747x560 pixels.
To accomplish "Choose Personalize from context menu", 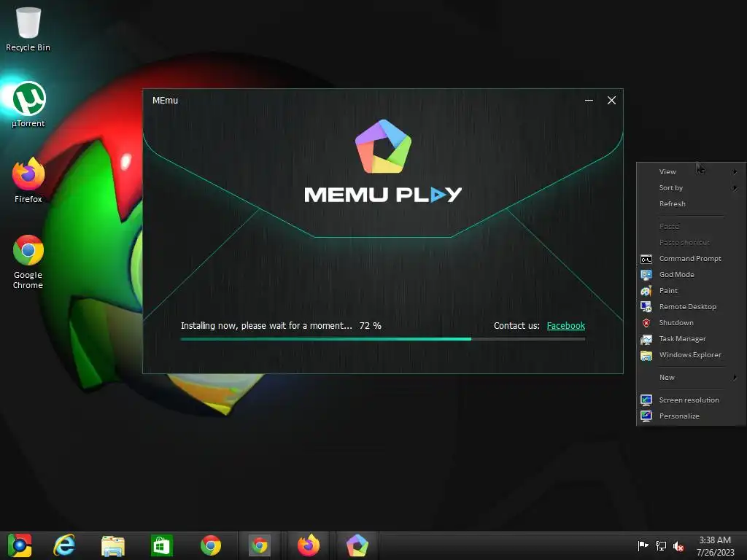I will coord(692,416).
